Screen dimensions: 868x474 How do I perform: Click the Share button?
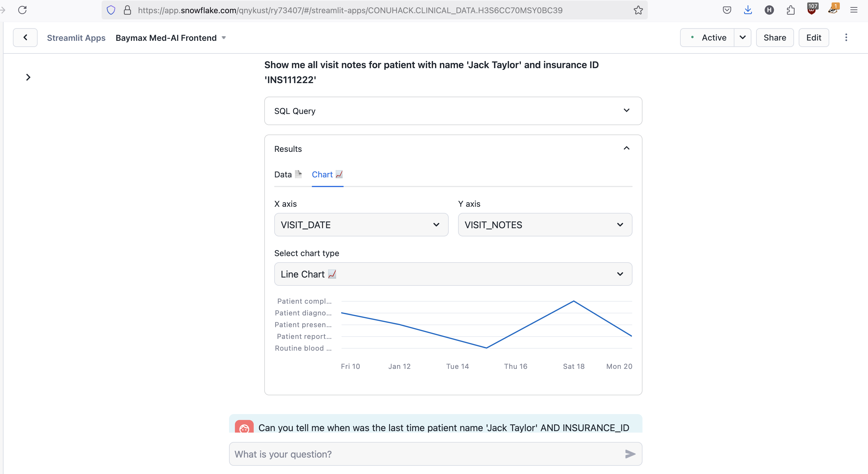(x=775, y=37)
